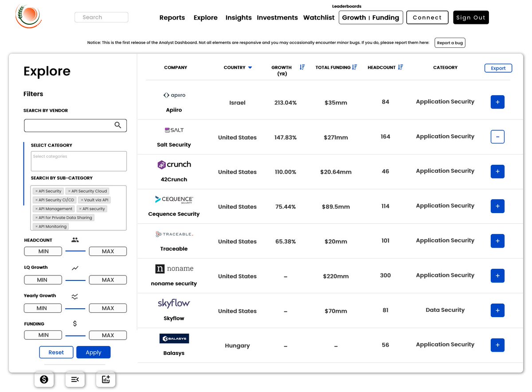Image resolution: width=532 pixels, height=392 pixels.
Task: Click the top Search field
Action: click(102, 17)
